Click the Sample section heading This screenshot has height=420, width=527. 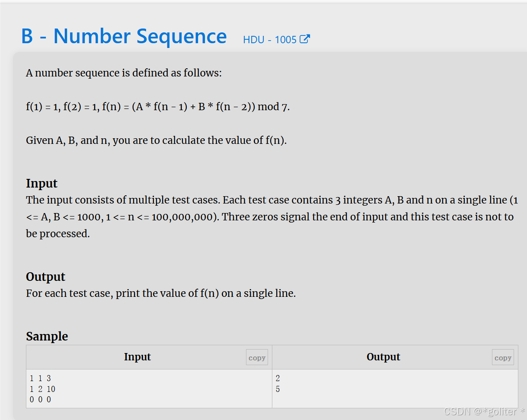pyautogui.click(x=47, y=336)
